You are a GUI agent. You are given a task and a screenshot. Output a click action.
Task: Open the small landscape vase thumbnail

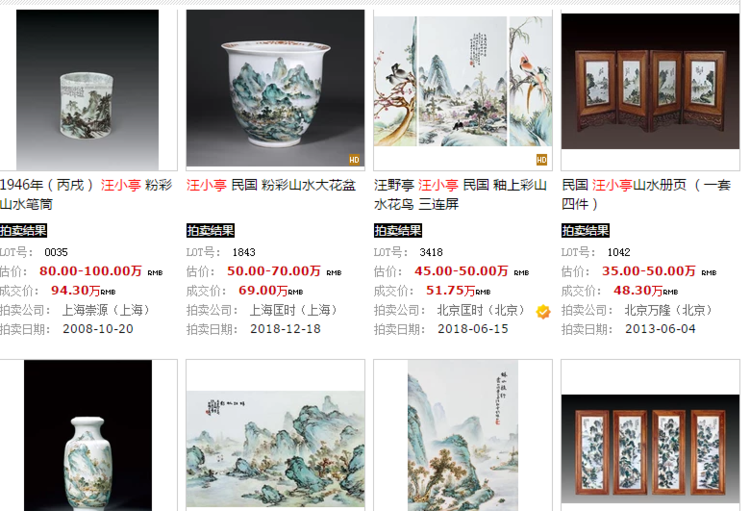(x=88, y=435)
